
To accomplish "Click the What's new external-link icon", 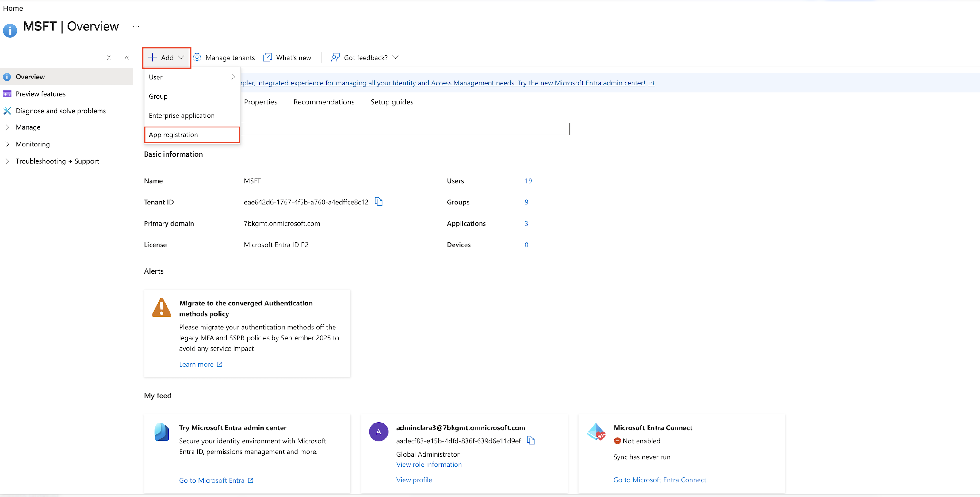I will tap(267, 57).
